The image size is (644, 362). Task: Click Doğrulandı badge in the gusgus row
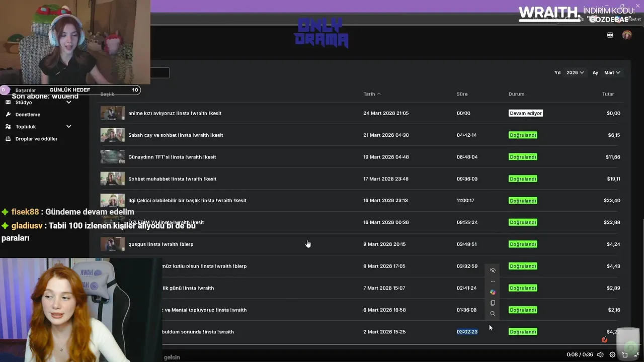click(523, 244)
